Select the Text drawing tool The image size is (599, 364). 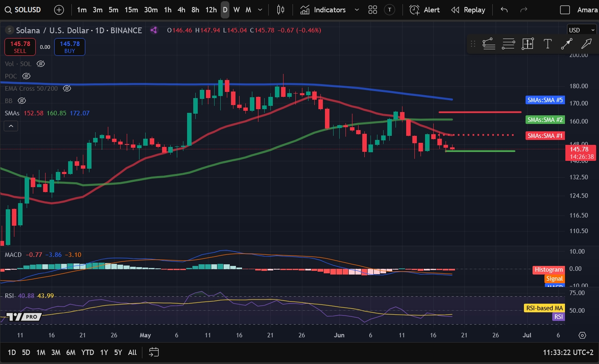pyautogui.click(x=547, y=44)
